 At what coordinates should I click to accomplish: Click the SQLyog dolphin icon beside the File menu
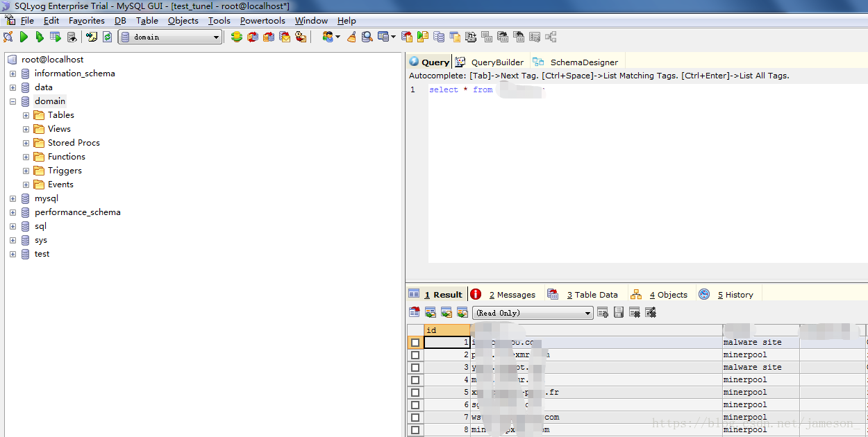[x=10, y=20]
